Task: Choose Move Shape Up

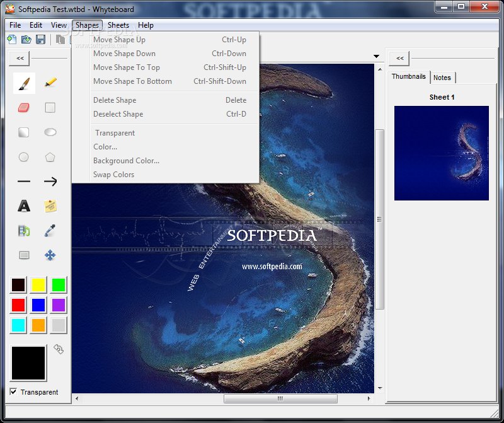Action: point(165,40)
